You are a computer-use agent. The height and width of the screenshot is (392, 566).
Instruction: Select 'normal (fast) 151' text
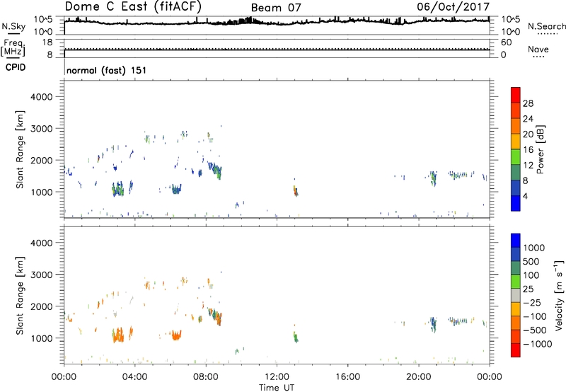pos(106,70)
